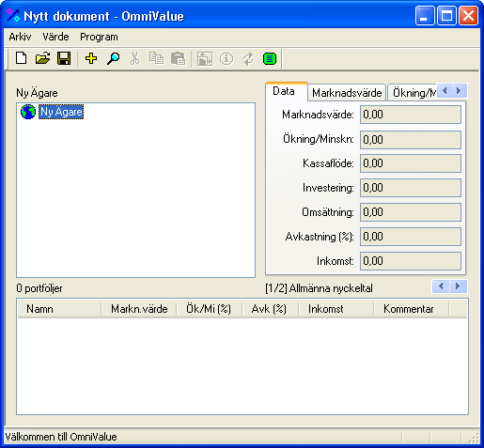Click the Inkomst value field
484x448 pixels.
[411, 261]
